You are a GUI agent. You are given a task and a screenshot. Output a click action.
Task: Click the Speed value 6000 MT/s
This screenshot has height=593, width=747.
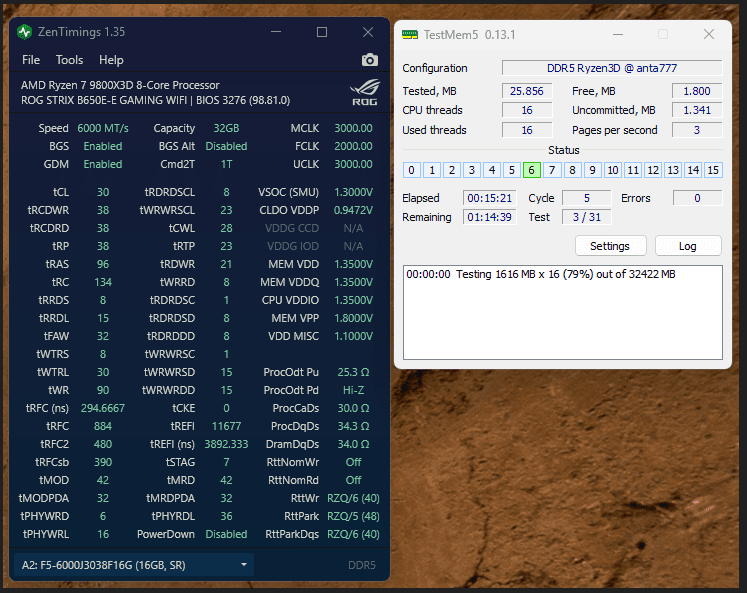[103, 128]
